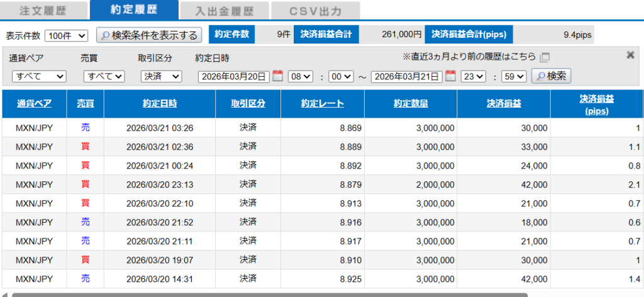Viewport: 644px width, 297px height.
Task: Click the horizontal scrollbar at bottom
Action: click(269, 294)
